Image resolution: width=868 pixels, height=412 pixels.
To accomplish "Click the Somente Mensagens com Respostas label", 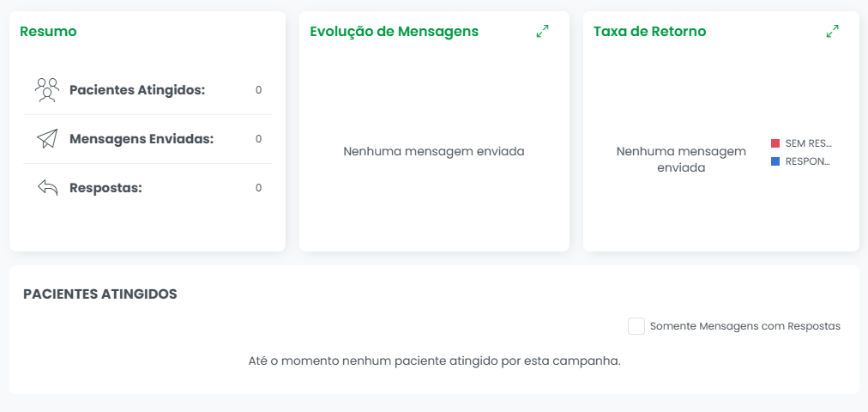I will (745, 326).
